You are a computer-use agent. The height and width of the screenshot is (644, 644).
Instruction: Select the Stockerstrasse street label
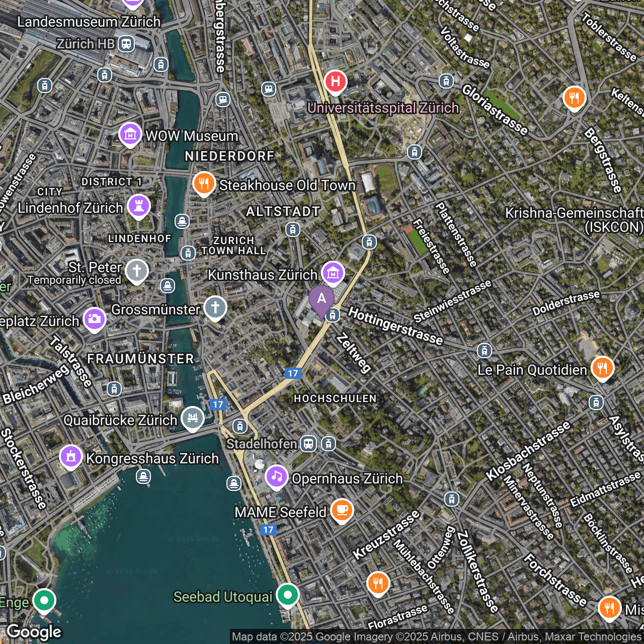coord(24,468)
